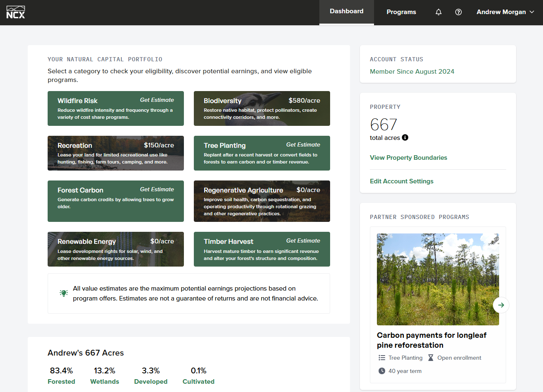Image resolution: width=543 pixels, height=392 pixels.
Task: Click the help question mark icon
Action: point(458,12)
